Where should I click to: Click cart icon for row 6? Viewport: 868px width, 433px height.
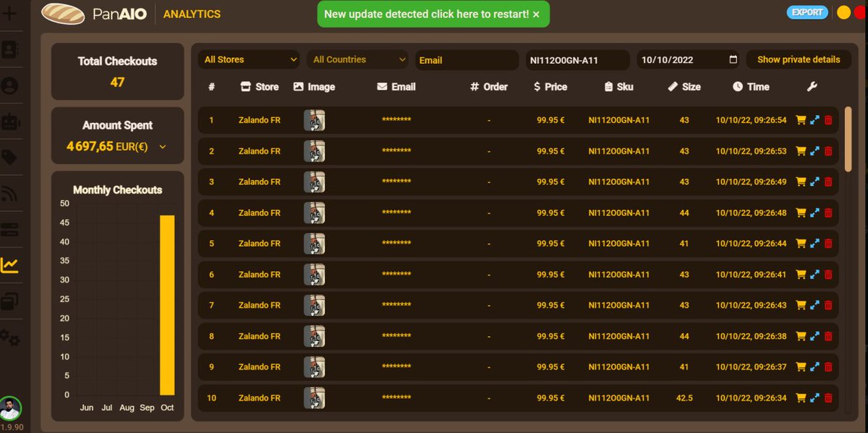pos(801,274)
